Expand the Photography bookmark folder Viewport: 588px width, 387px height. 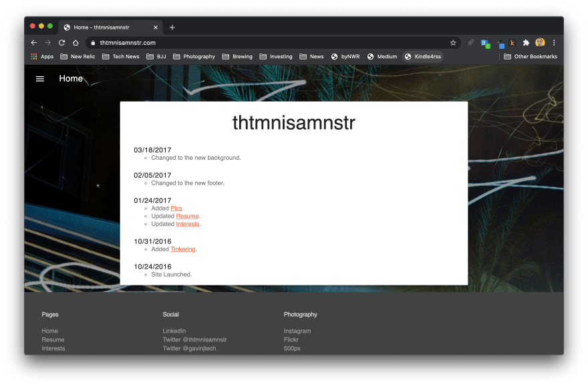pyautogui.click(x=194, y=57)
